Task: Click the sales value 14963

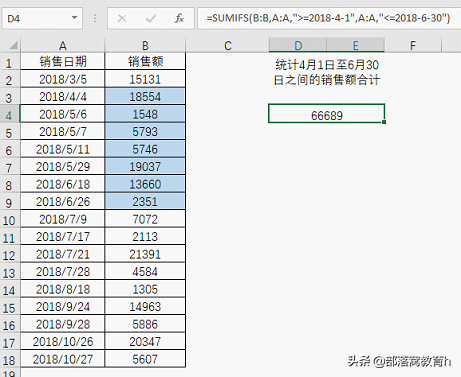Action: tap(145, 307)
